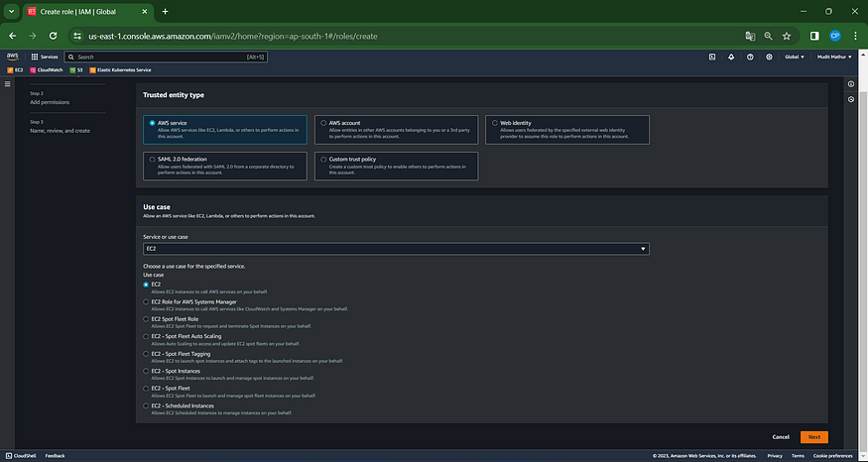
Task: Toggle the browser side panel icon
Action: point(814,36)
